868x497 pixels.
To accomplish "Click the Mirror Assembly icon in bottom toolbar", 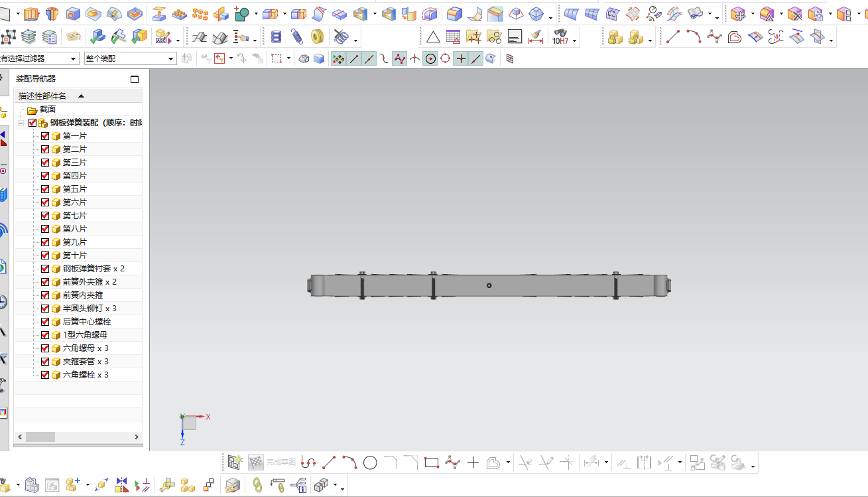I will pos(121,486).
